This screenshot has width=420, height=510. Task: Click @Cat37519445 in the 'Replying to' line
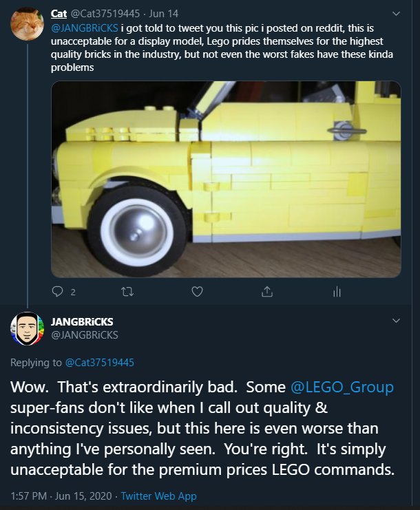[99, 362]
